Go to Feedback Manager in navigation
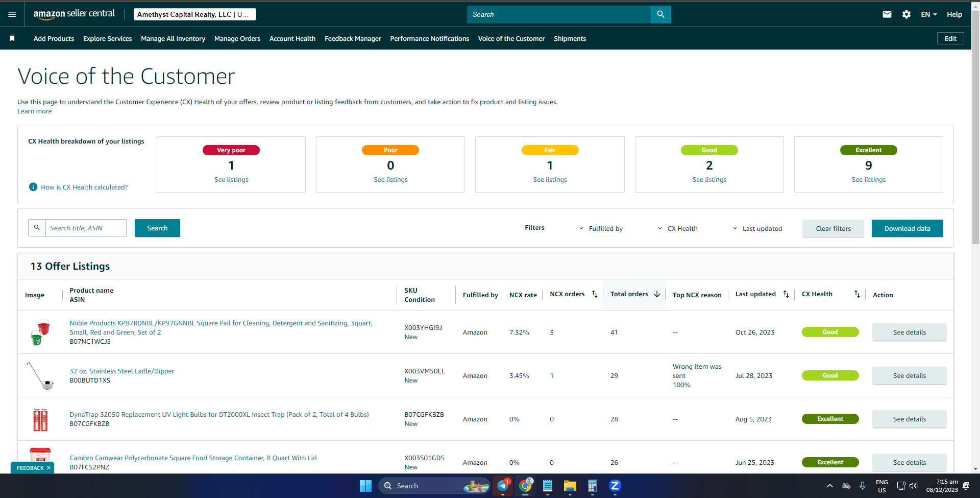This screenshot has height=498, width=980. click(x=353, y=38)
